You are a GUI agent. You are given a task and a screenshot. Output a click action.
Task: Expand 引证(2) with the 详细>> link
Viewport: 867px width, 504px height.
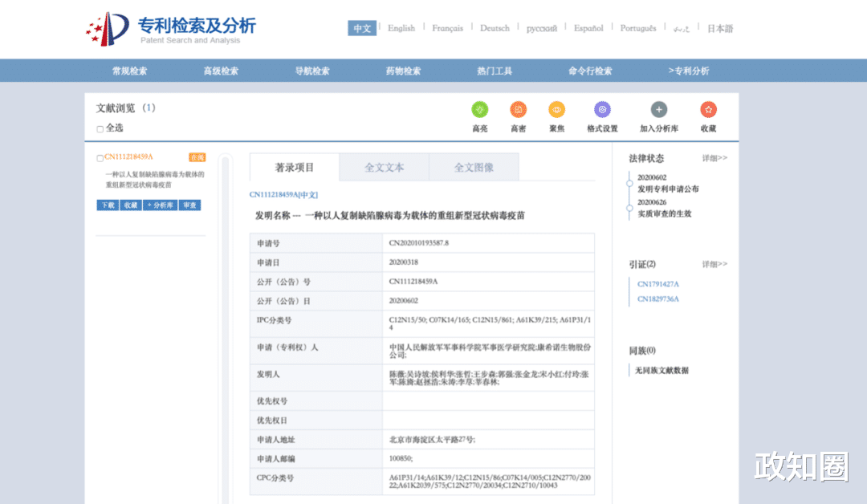click(714, 263)
